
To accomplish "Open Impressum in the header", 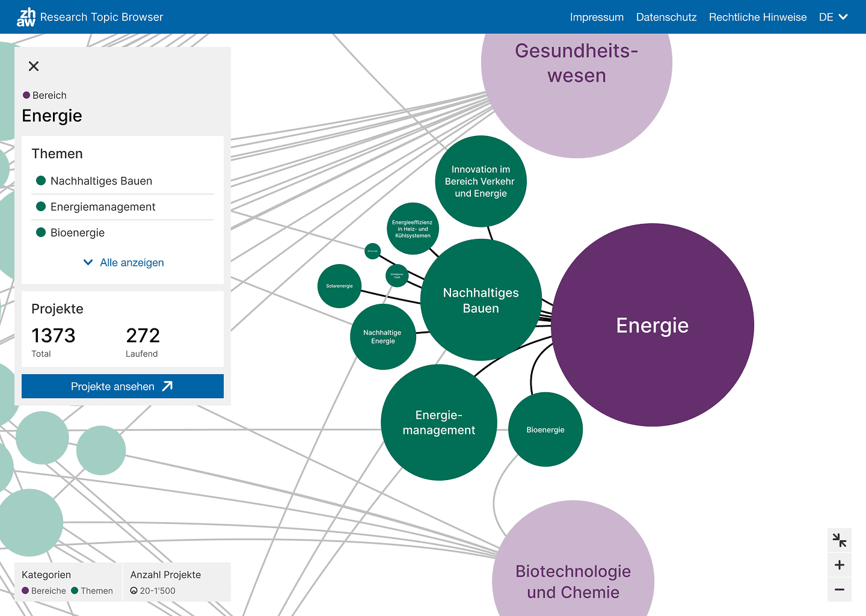I will pyautogui.click(x=597, y=17).
